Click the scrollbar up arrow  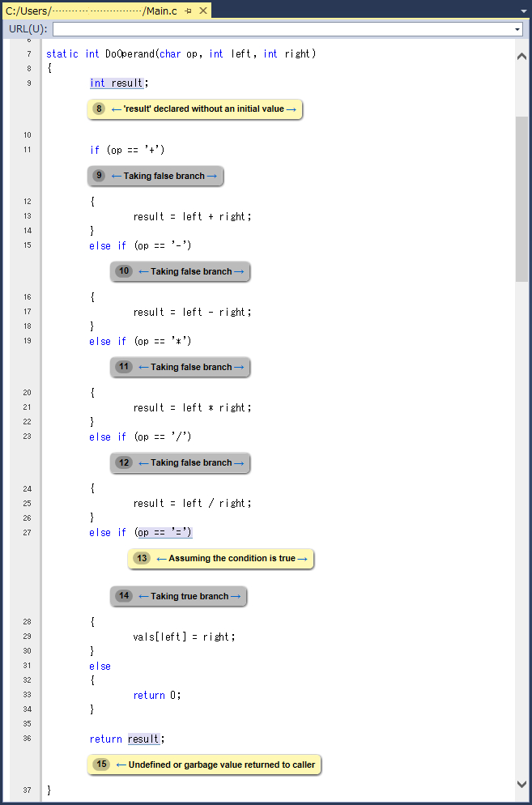[521, 56]
